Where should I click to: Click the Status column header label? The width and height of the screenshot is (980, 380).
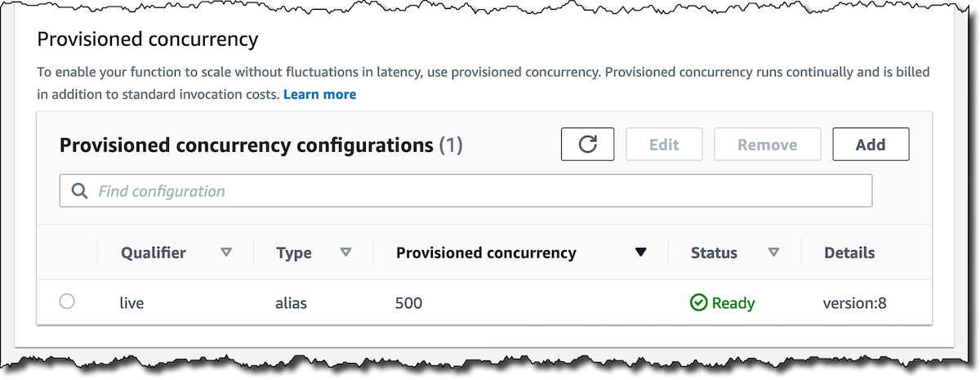coord(714,253)
